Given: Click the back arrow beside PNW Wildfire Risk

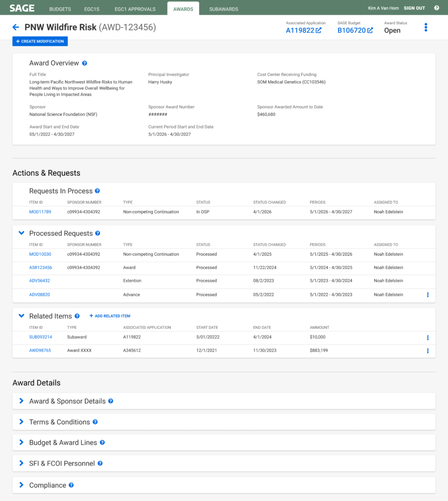Looking at the screenshot, I should pyautogui.click(x=16, y=28).
